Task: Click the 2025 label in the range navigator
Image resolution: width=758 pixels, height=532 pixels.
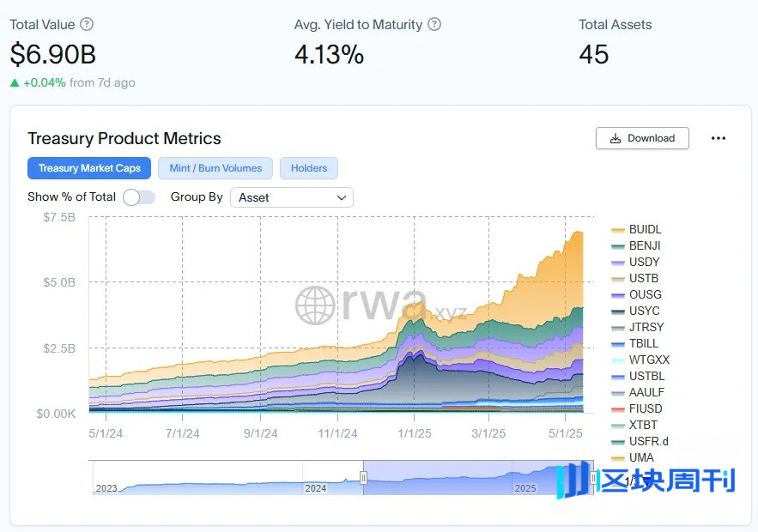Action: click(x=525, y=488)
